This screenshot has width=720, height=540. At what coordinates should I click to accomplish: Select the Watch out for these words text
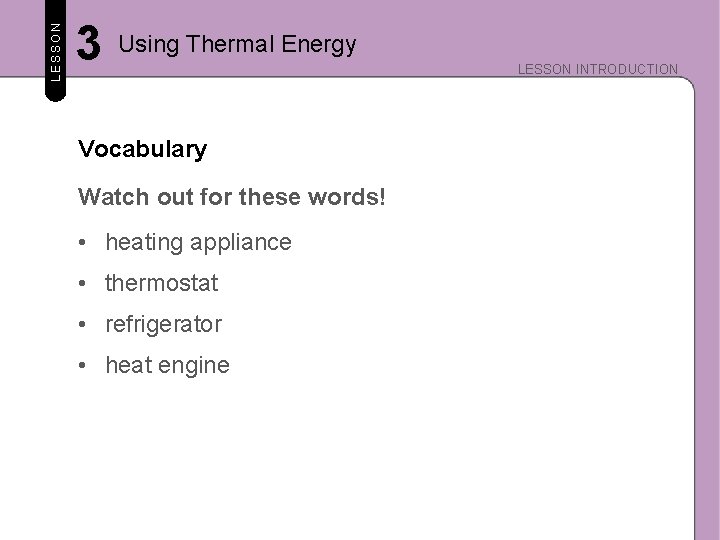point(231,197)
